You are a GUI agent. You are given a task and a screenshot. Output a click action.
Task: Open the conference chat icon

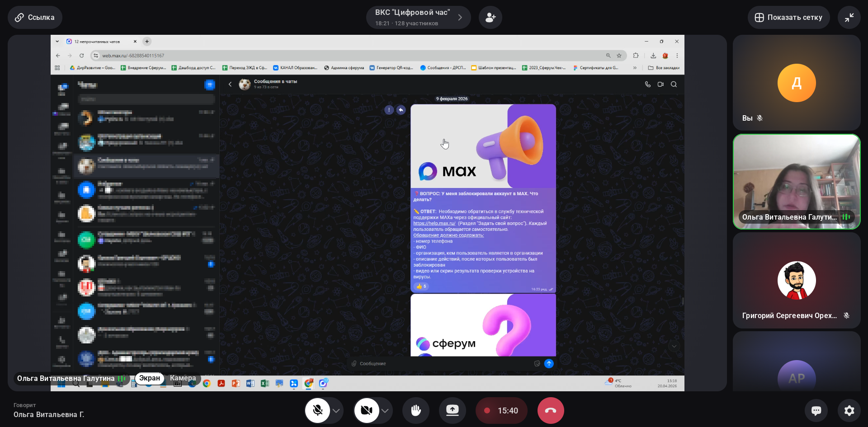coord(816,410)
